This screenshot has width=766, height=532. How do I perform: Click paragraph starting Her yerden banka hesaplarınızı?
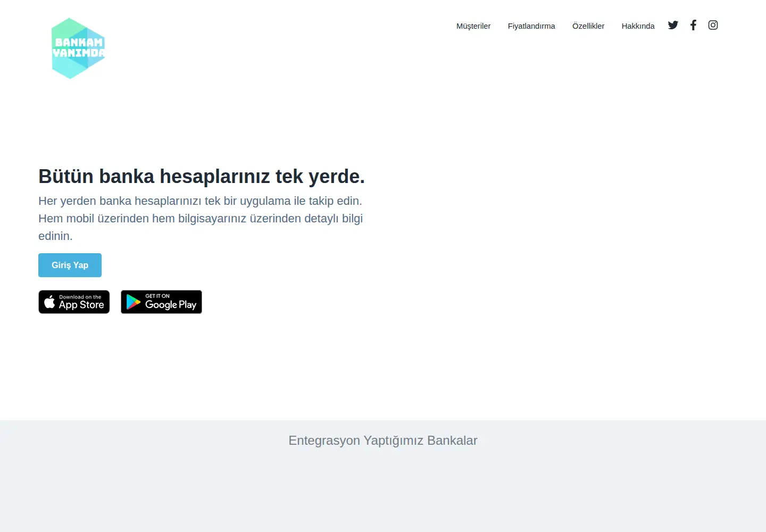[201, 219]
